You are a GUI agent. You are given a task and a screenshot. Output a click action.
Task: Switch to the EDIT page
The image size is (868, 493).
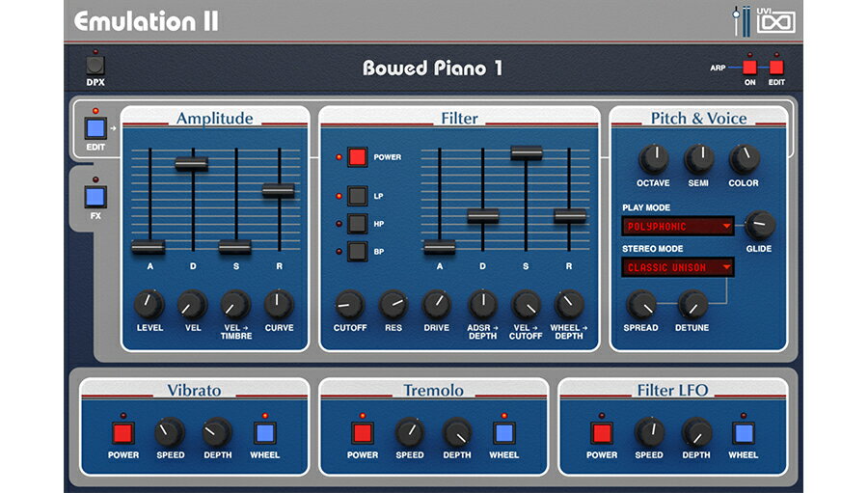click(x=95, y=128)
